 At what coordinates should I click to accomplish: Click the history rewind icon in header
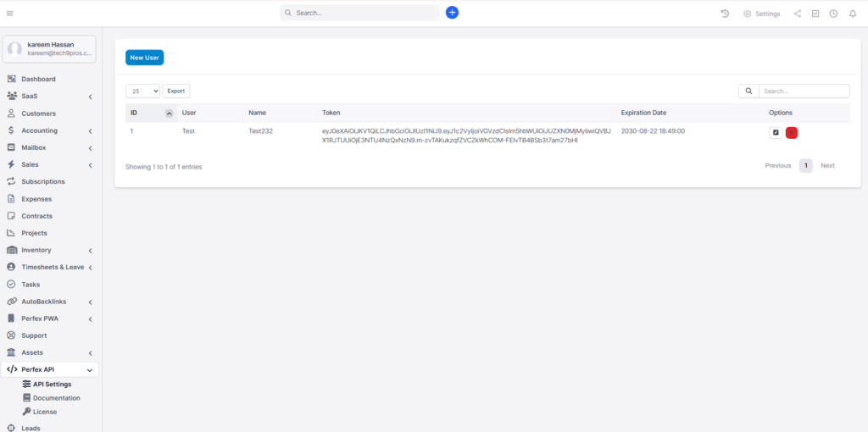click(725, 14)
